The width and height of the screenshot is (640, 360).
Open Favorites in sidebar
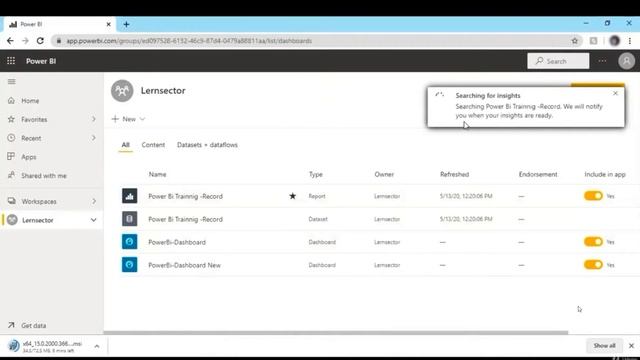tap(34, 119)
